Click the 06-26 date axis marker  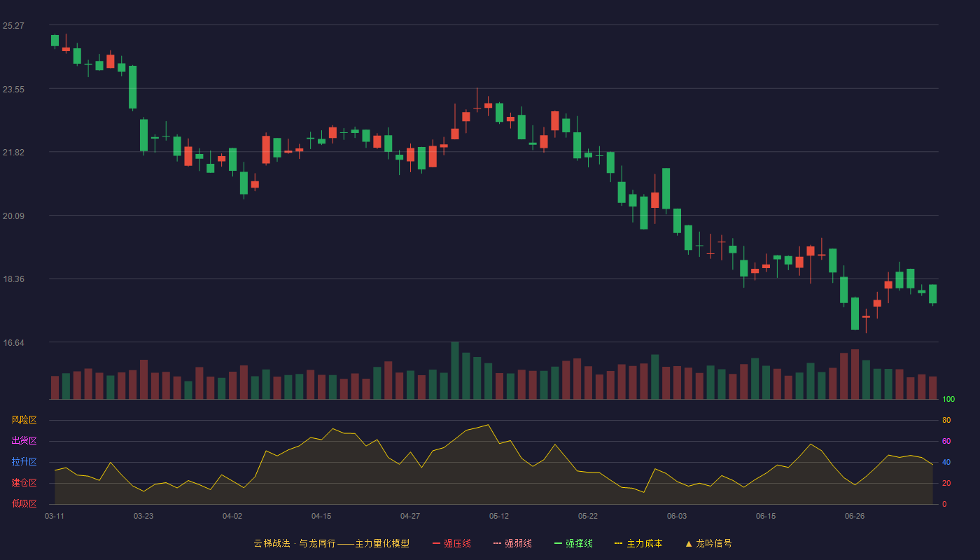(855, 516)
